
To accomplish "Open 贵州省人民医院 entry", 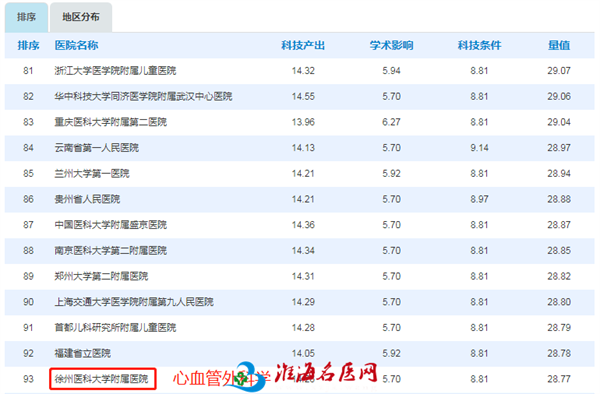I will 87,199.
